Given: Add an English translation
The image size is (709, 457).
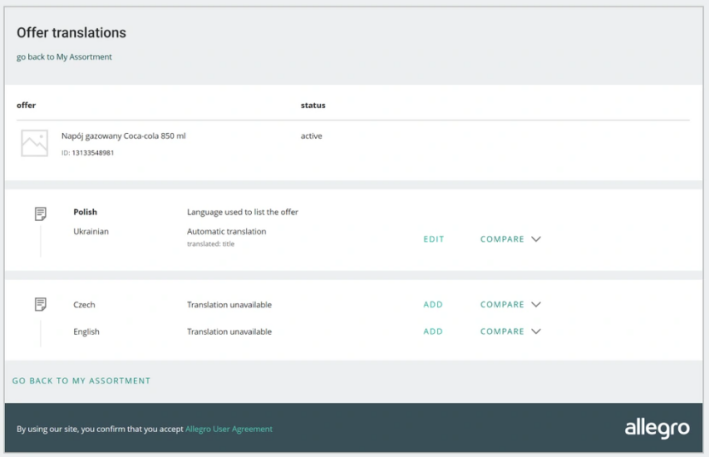Looking at the screenshot, I should click(433, 331).
